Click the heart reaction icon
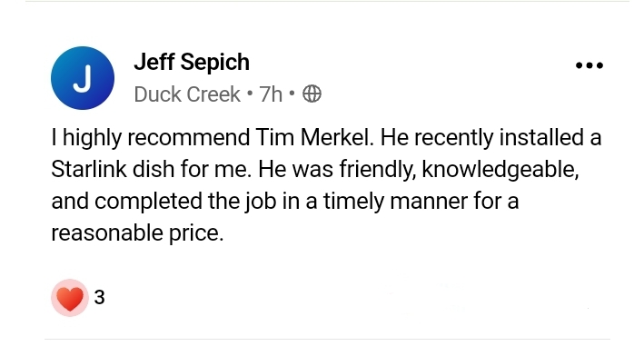The width and height of the screenshot is (644, 356). pos(70,298)
